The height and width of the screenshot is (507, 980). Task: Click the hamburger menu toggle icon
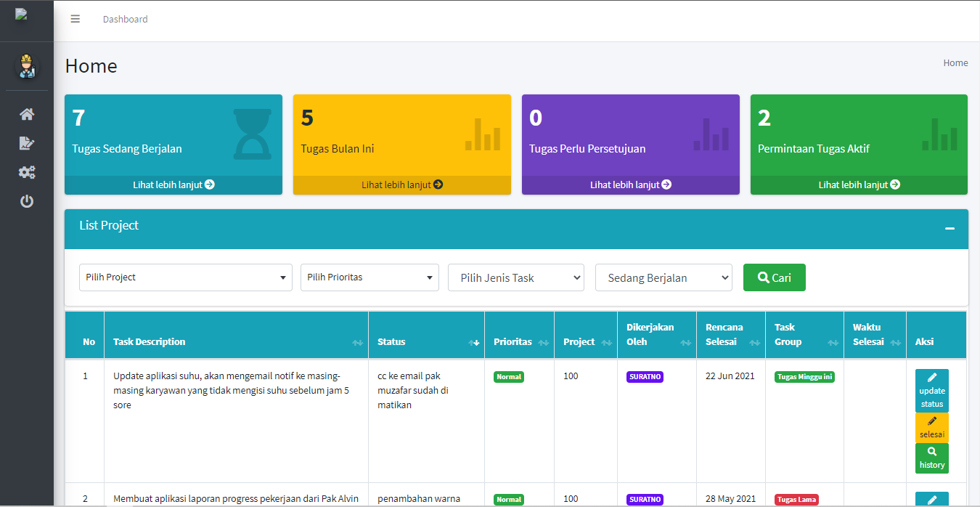coord(75,19)
